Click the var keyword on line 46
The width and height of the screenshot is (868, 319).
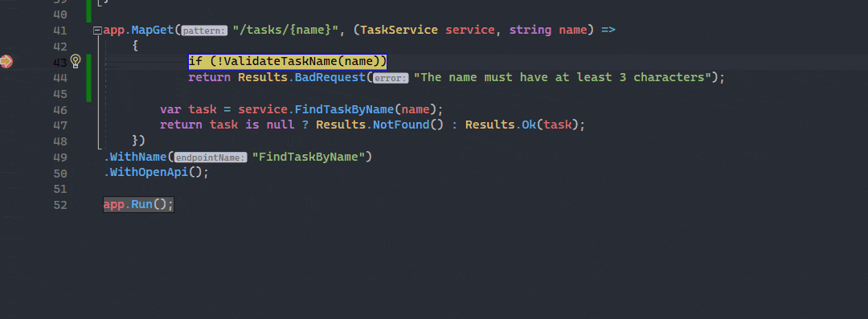(x=170, y=109)
